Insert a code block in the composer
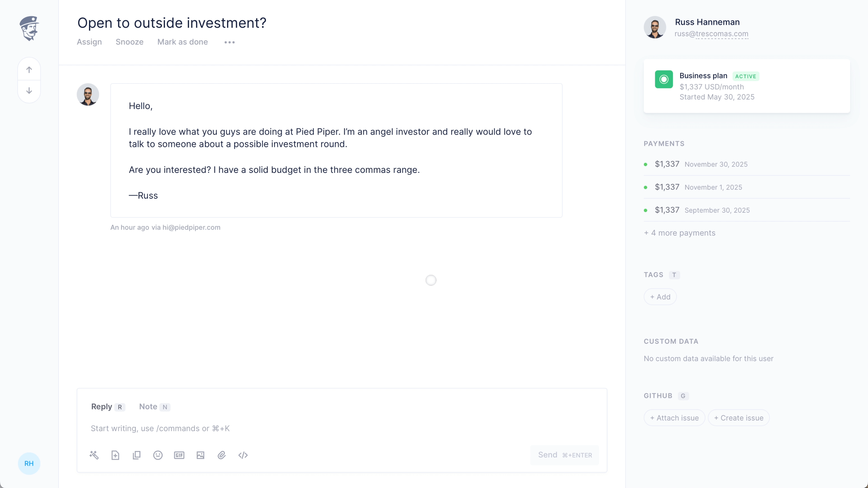 click(243, 455)
